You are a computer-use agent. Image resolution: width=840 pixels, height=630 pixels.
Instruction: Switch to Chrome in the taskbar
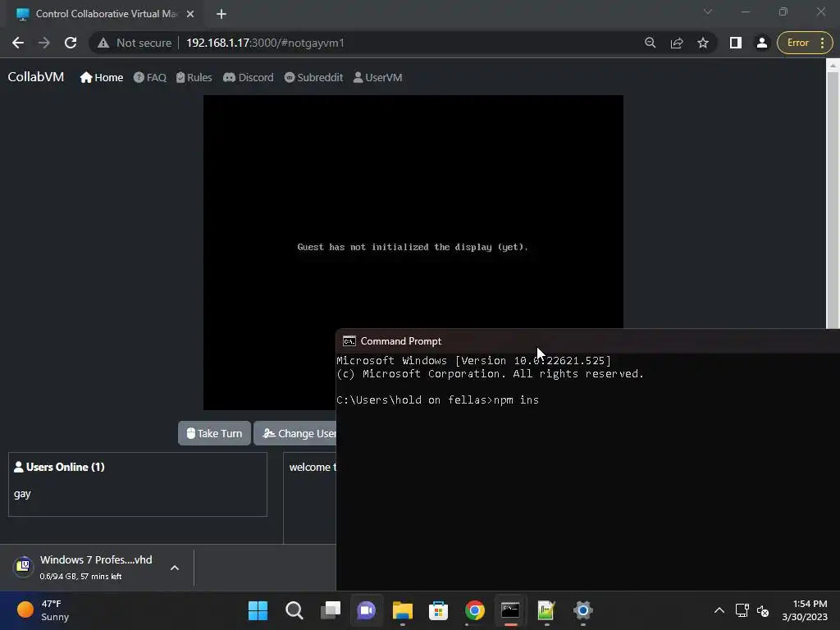tap(475, 610)
